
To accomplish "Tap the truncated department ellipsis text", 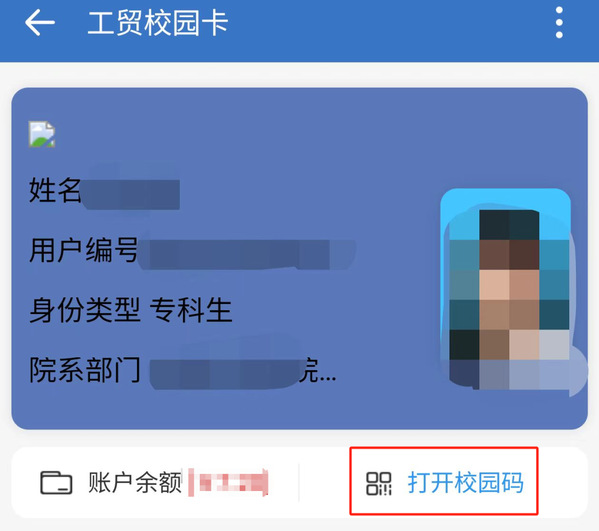I will 317,370.
